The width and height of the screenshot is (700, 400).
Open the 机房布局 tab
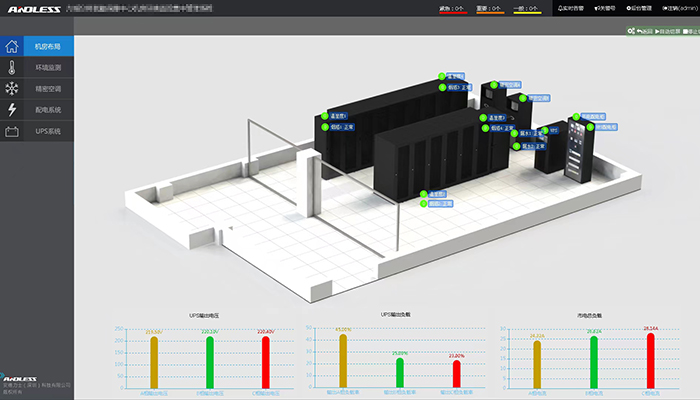tap(48, 47)
